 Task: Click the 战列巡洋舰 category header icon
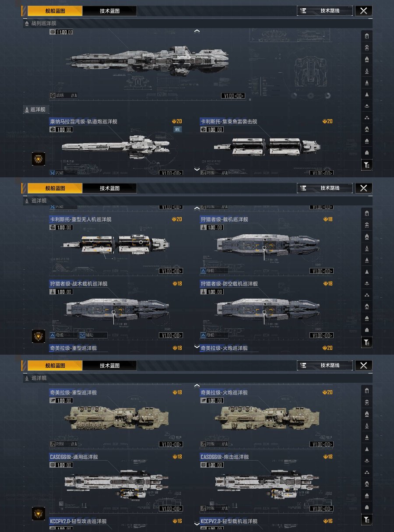(x=27, y=23)
